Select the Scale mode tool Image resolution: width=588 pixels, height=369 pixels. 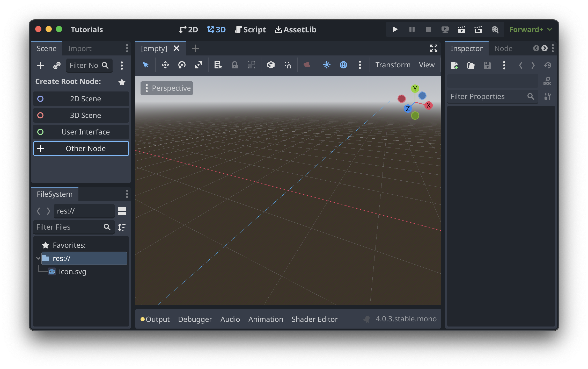(x=199, y=65)
